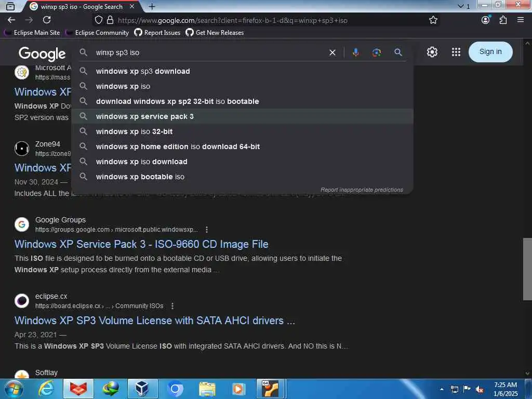The height and width of the screenshot is (399, 532).
Task: Click the page vertical scrollbar thumb
Action: click(x=527, y=269)
